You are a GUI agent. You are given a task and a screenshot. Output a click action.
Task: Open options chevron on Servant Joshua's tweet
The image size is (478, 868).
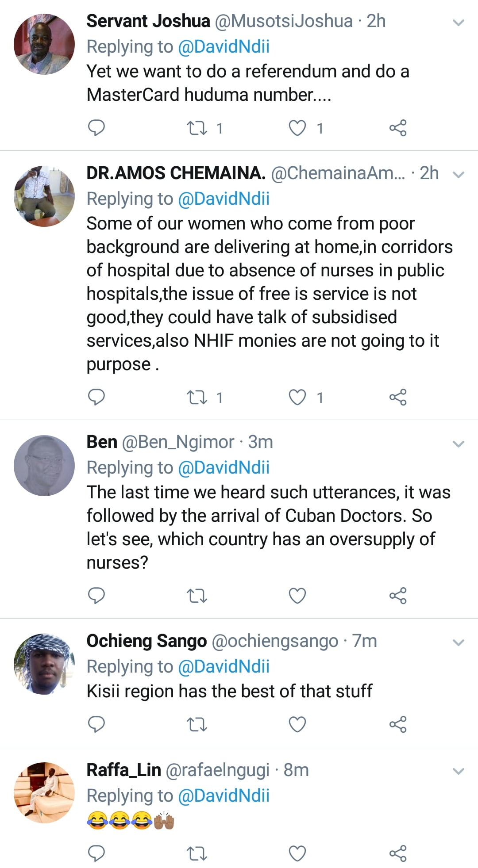tap(459, 22)
